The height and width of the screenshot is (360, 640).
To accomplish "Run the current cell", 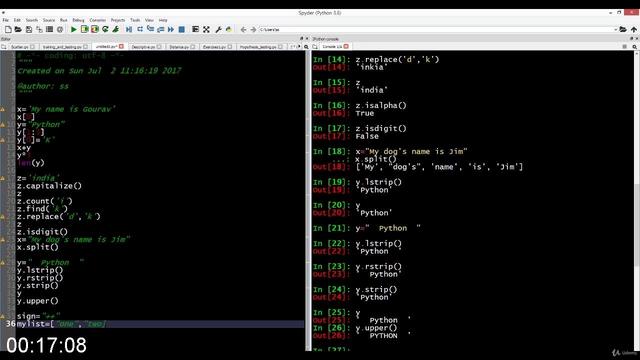I will [x=84, y=29].
